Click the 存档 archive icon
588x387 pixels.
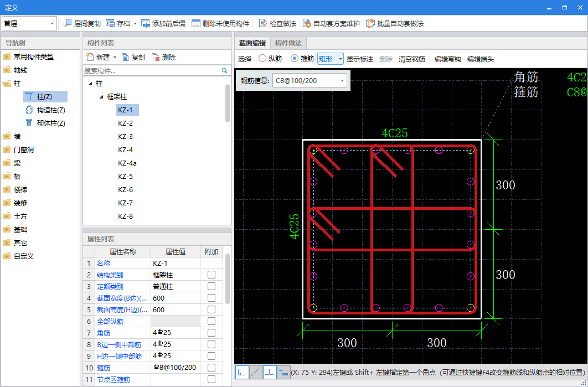click(x=110, y=23)
